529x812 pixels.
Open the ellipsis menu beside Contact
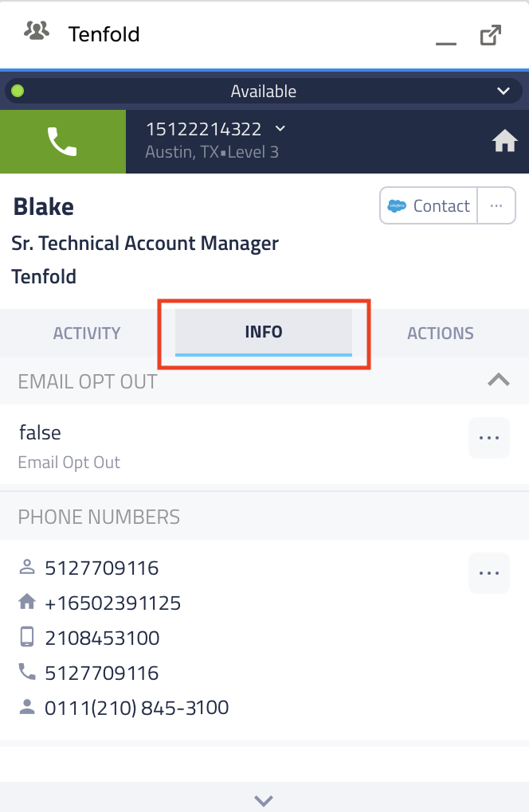(x=496, y=205)
